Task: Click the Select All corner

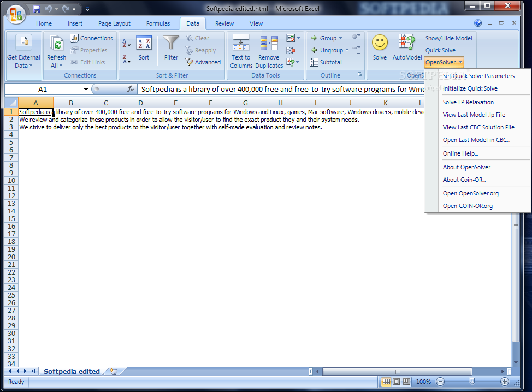Action: (11, 103)
